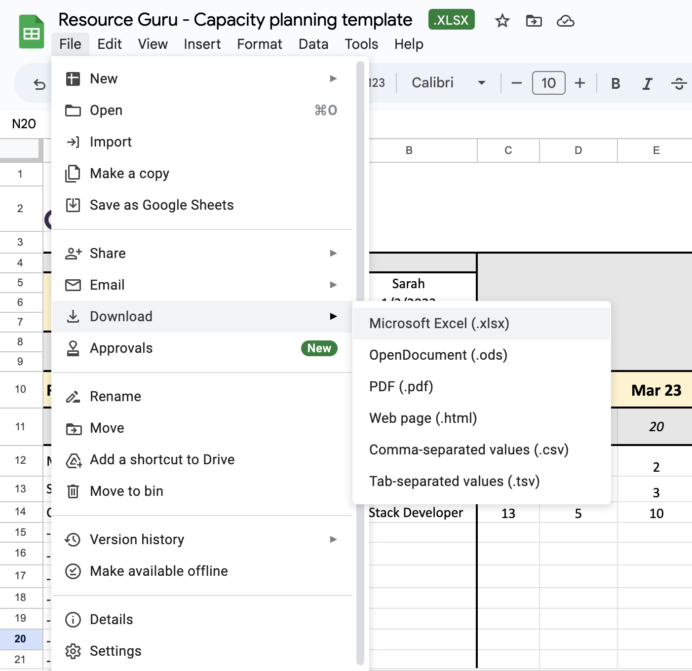This screenshot has height=671, width=692.
Task: Download as PDF (.pdf)
Action: pyautogui.click(x=481, y=387)
